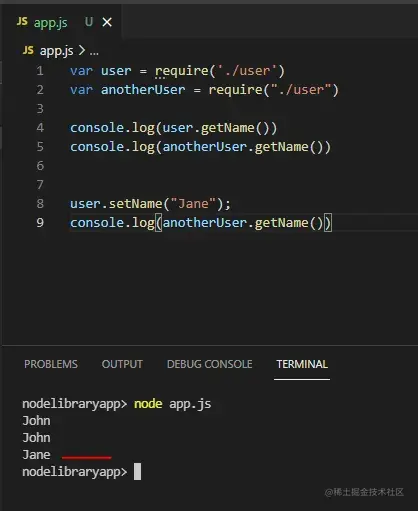Close the app.js editor tab

tap(107, 22)
